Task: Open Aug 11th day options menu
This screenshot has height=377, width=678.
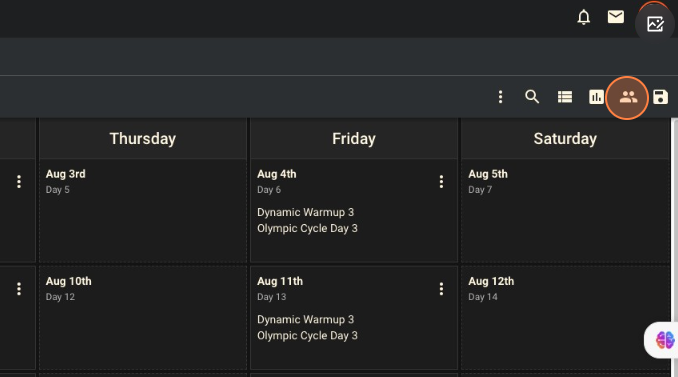Action: click(441, 288)
